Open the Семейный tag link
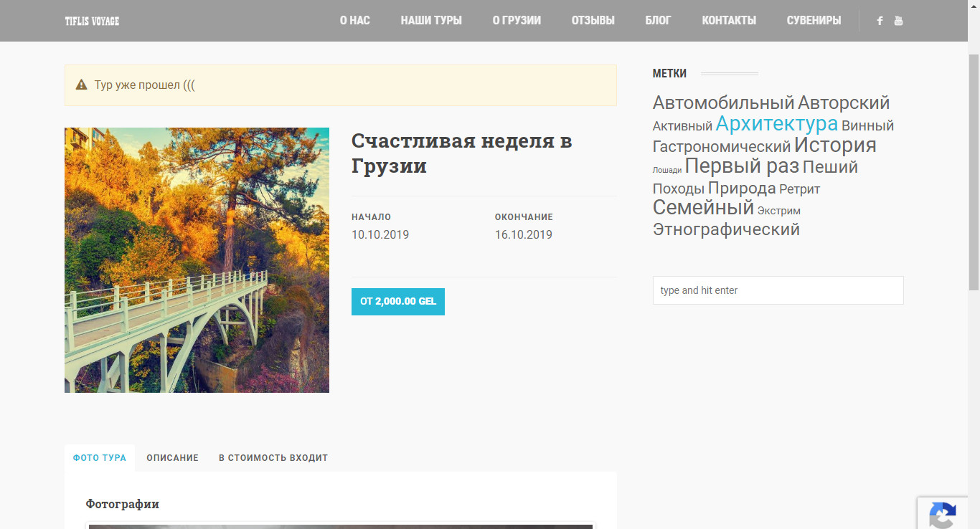Image resolution: width=980 pixels, height=529 pixels. (x=703, y=208)
